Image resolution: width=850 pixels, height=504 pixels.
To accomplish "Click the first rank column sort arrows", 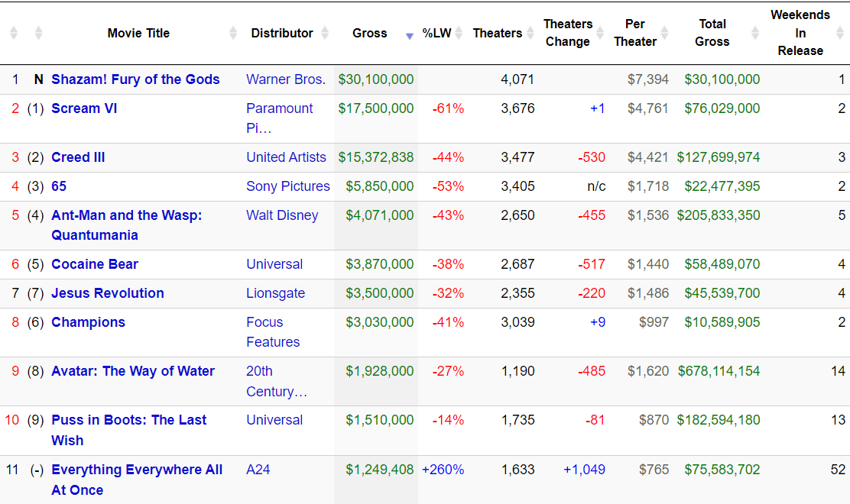I will (14, 33).
